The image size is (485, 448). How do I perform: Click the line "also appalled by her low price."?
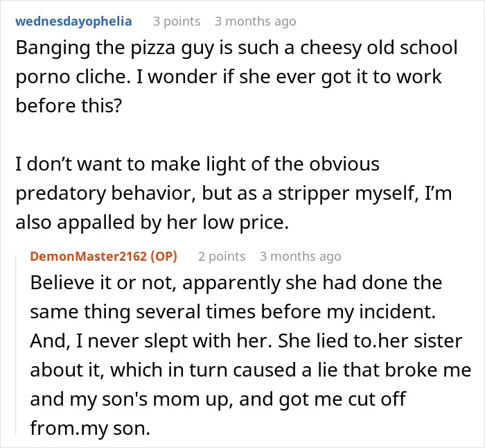(x=152, y=223)
